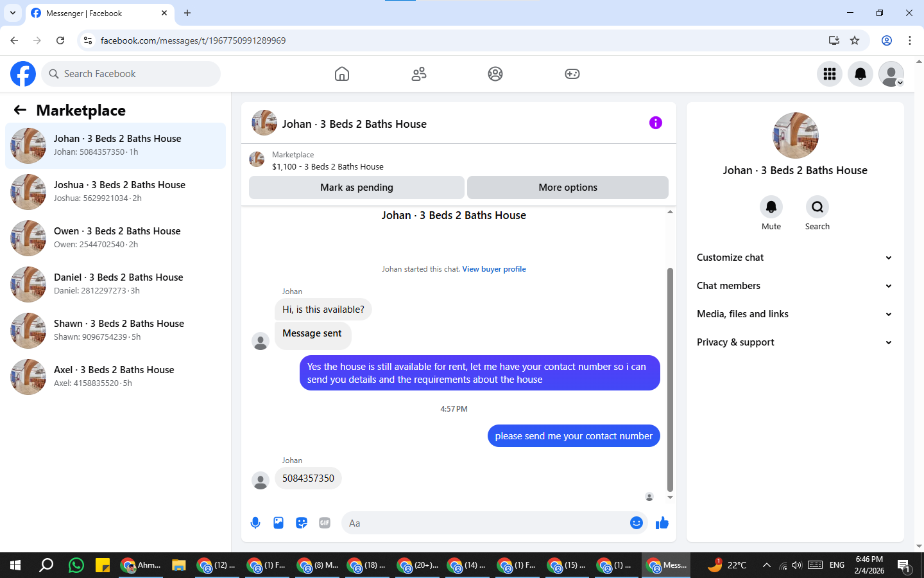Click the 'please send me your contact number' message
Viewport: 924px width, 578px height.
pyautogui.click(x=574, y=436)
